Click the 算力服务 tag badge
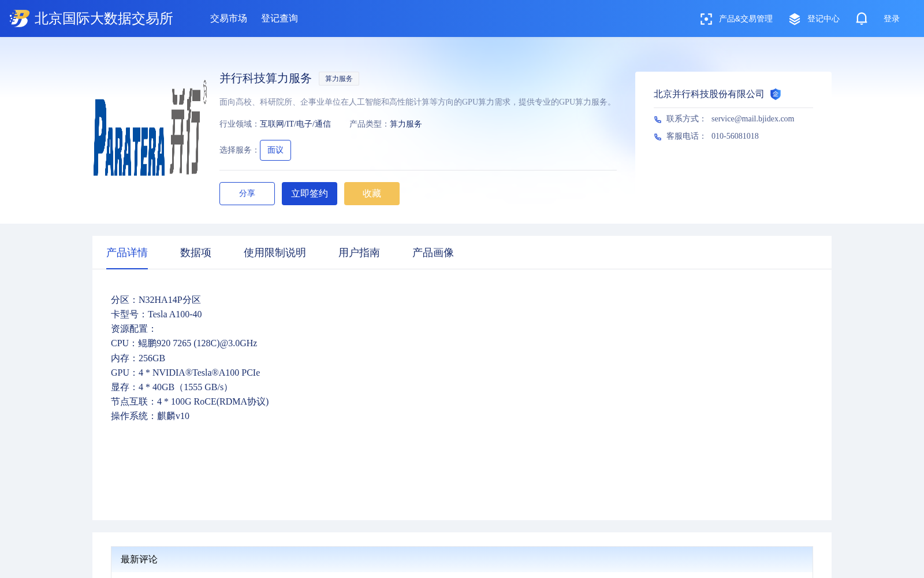 coord(339,79)
